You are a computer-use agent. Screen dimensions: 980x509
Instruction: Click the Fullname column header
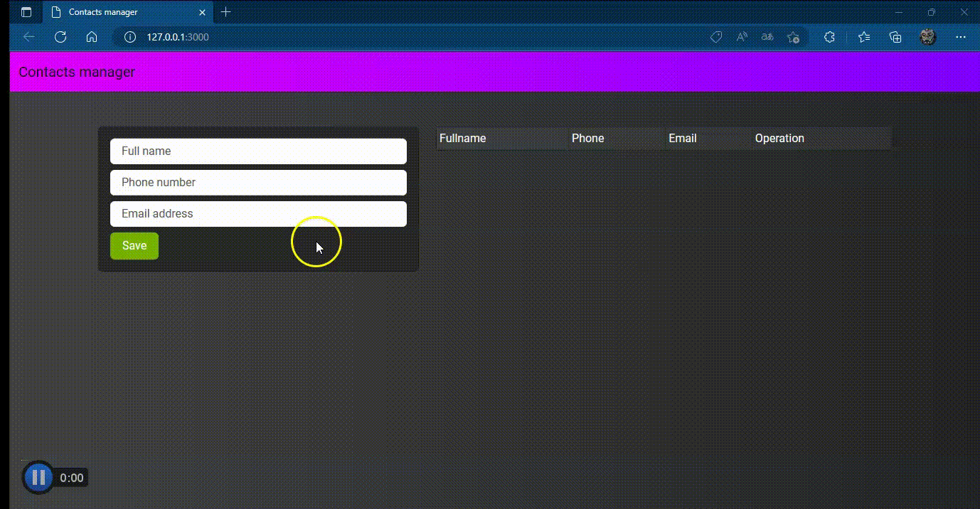pyautogui.click(x=463, y=139)
